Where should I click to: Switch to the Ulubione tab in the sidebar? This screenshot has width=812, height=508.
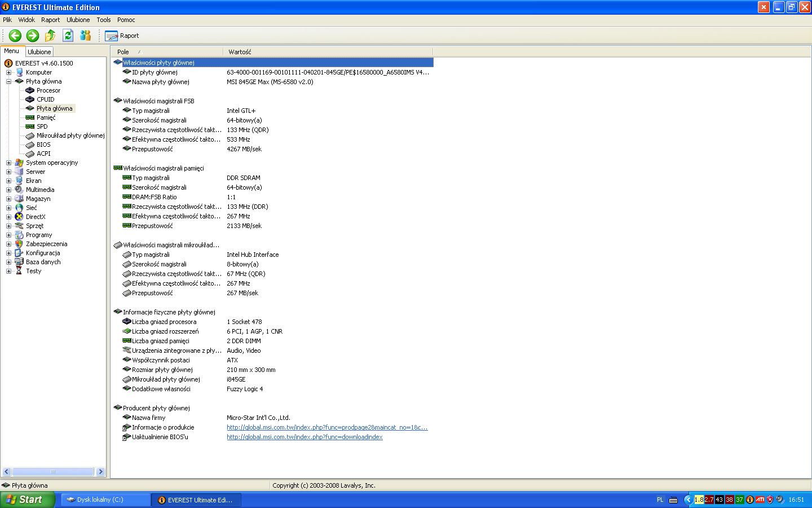coord(39,52)
